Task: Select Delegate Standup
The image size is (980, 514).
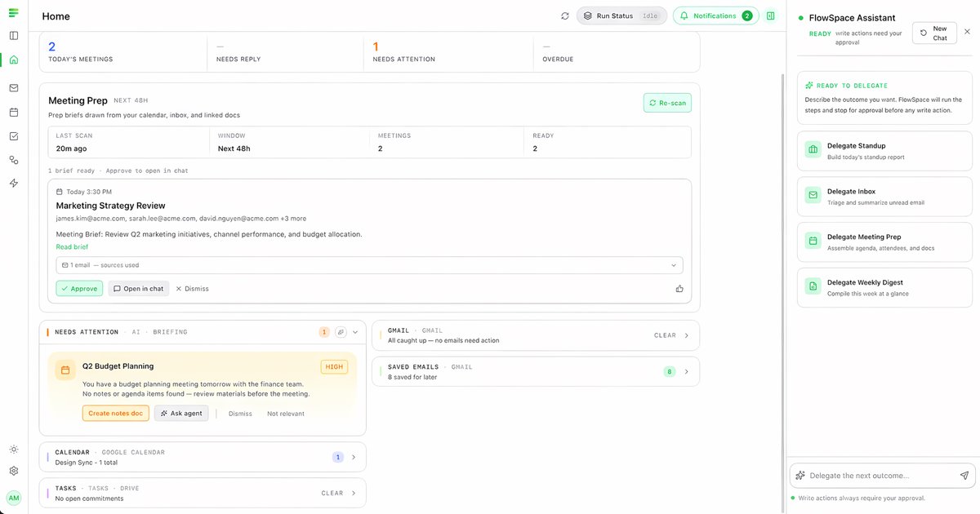Action: click(x=884, y=151)
